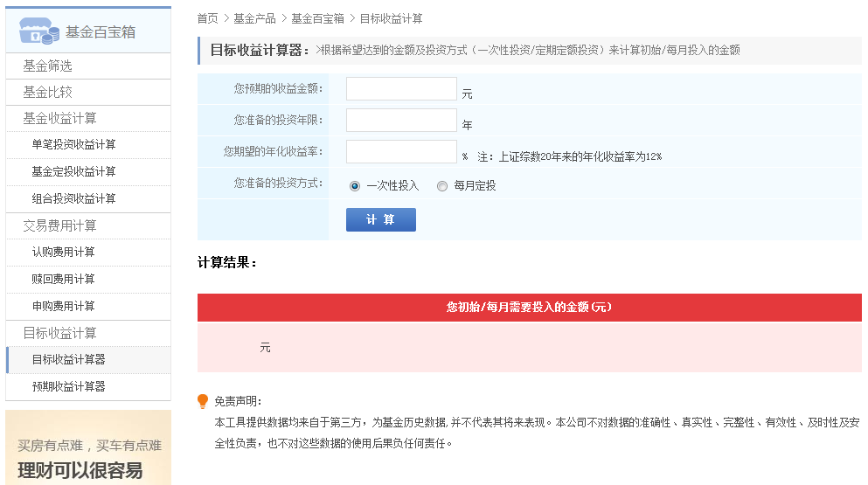Screen dimensions: 868x485
Task: Click the 投资年限 input field
Action: pos(401,121)
